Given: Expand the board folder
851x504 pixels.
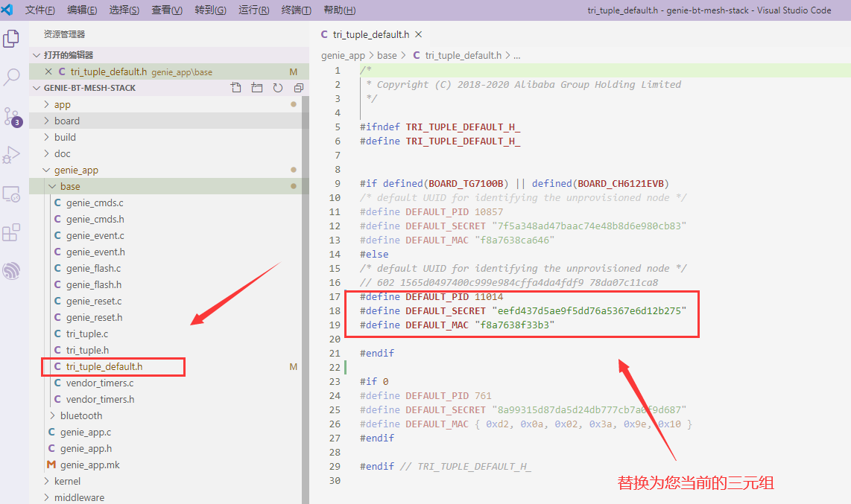Looking at the screenshot, I should tap(47, 121).
